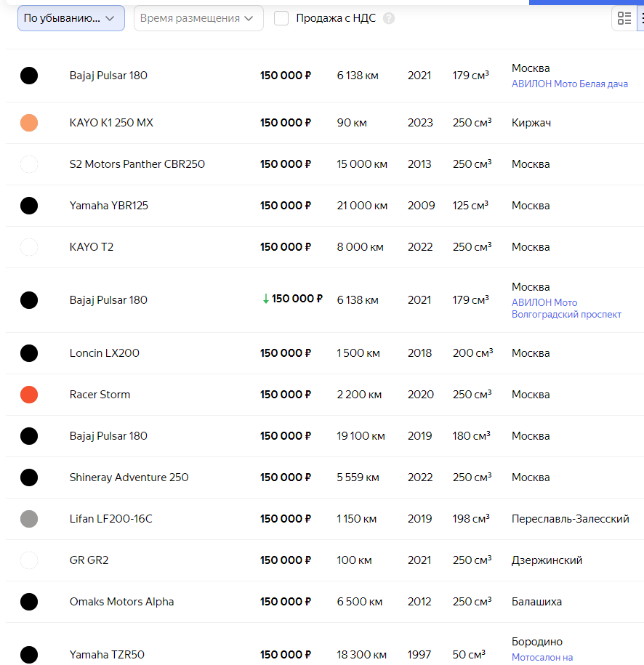Open the По убыванию sort dropdown

click(71, 18)
